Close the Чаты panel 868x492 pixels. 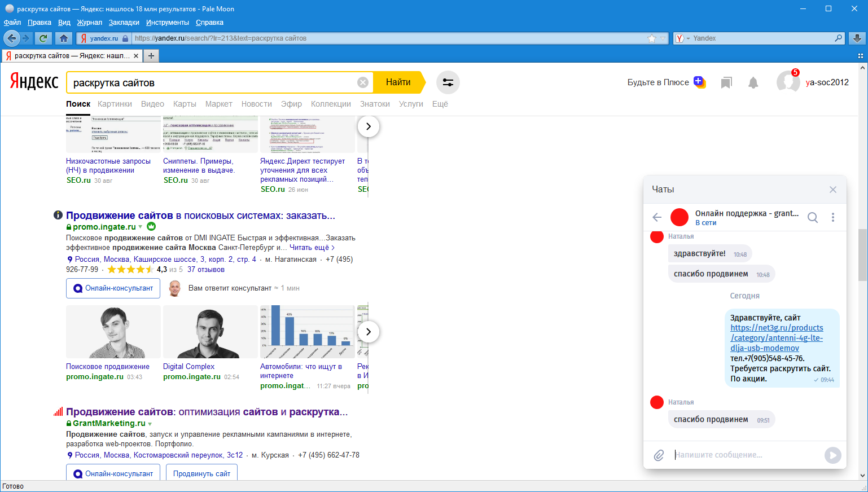tap(833, 190)
